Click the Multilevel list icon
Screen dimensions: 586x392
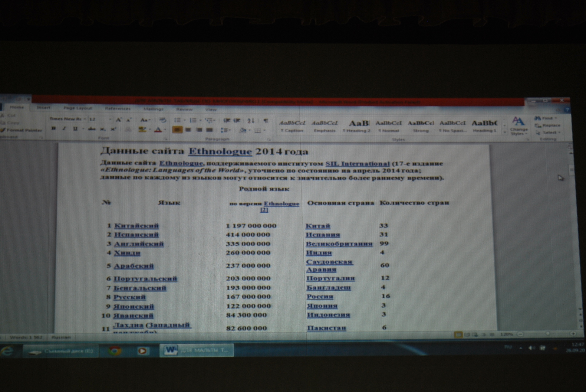tap(208, 121)
